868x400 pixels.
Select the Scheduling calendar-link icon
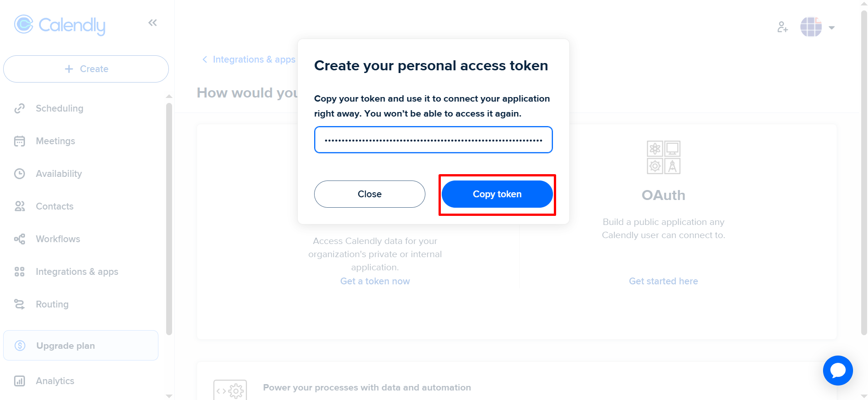click(20, 108)
